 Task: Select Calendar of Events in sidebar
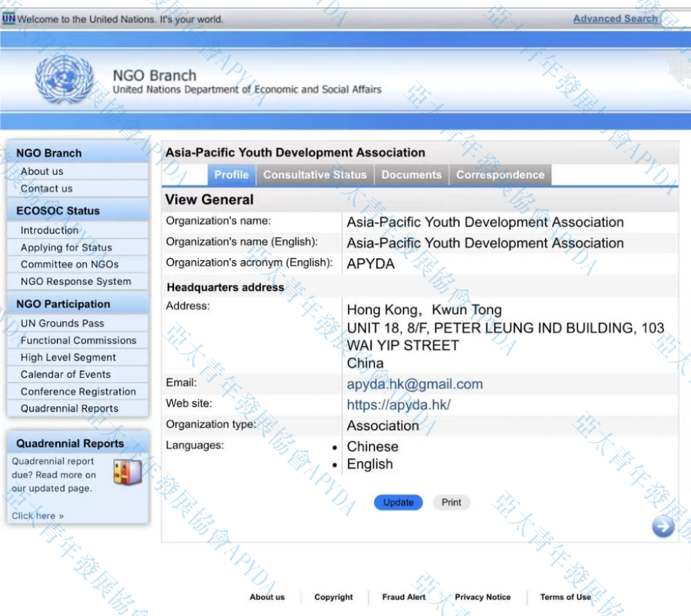coord(66,374)
